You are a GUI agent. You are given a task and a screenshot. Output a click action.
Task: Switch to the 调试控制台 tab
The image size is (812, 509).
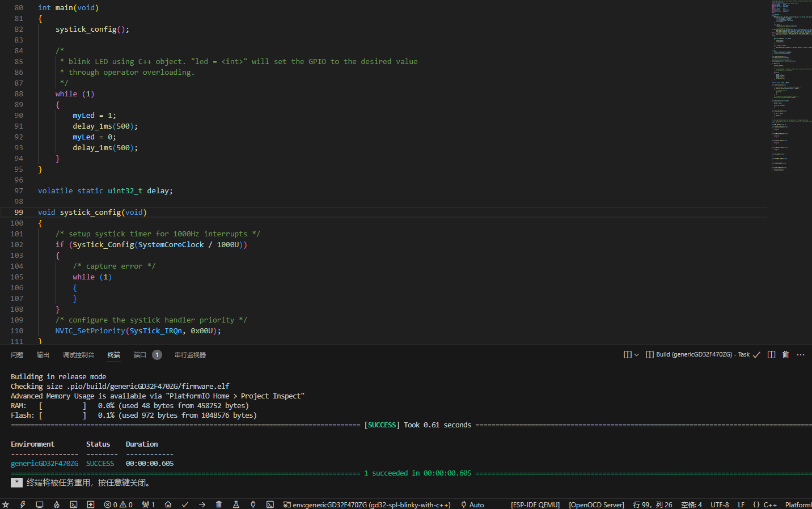point(78,355)
